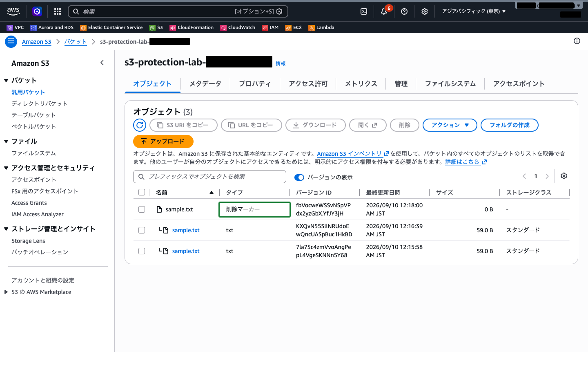The image size is (588, 368).
Task: Open the region selector アジアパシフィック (東京)
Action: [474, 11]
